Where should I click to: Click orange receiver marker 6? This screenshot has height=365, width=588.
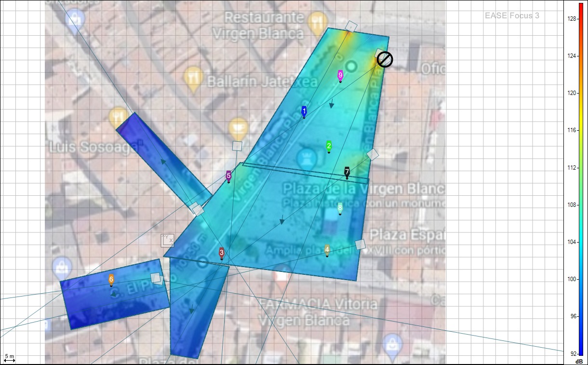coord(111,280)
